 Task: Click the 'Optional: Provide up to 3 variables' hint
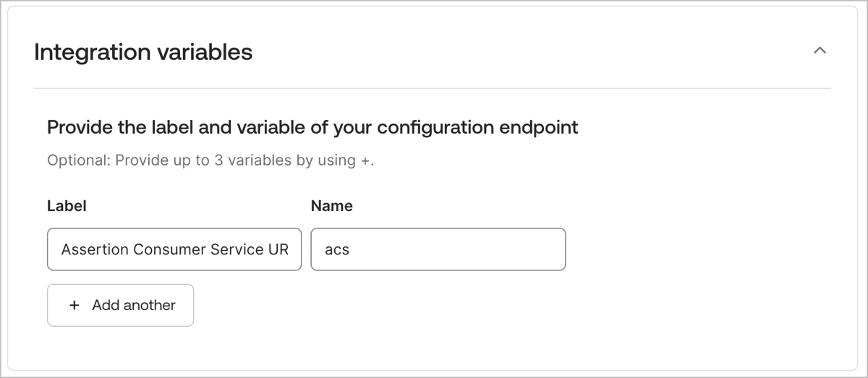(x=210, y=160)
